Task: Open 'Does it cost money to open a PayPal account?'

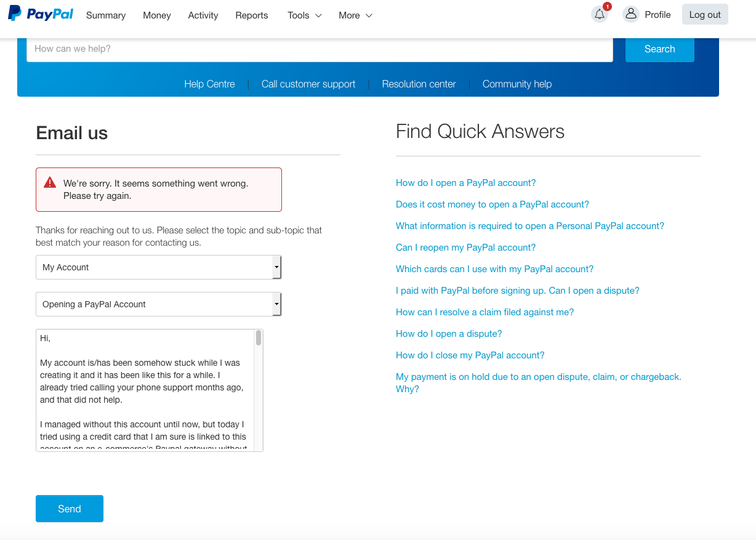Action: click(x=493, y=204)
